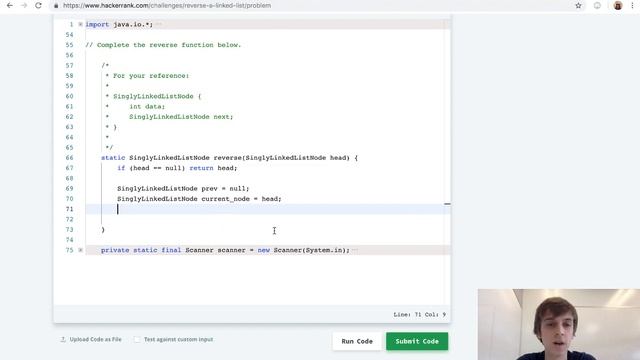The height and width of the screenshot is (360, 640).
Task: Click the 'int data;' comment line
Action: (x=147, y=107)
